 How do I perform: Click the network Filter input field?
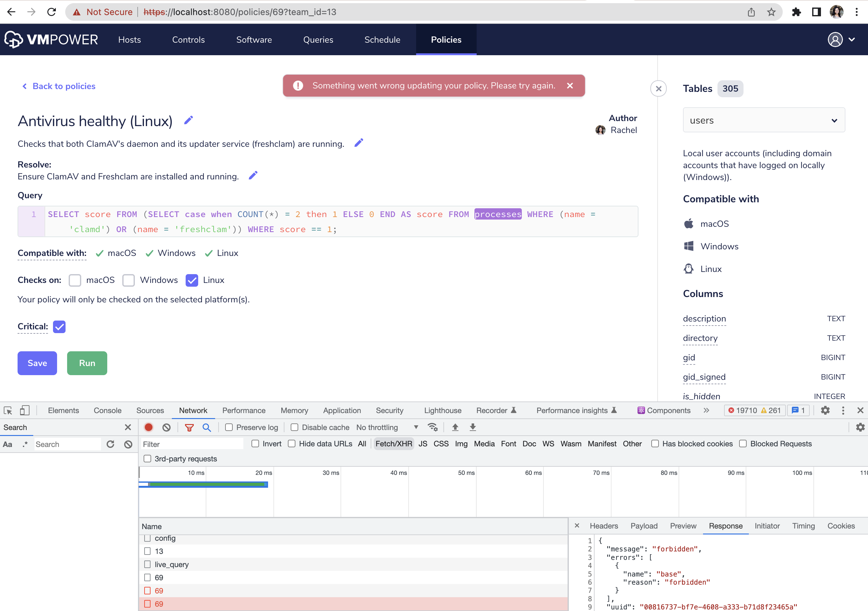(x=192, y=444)
